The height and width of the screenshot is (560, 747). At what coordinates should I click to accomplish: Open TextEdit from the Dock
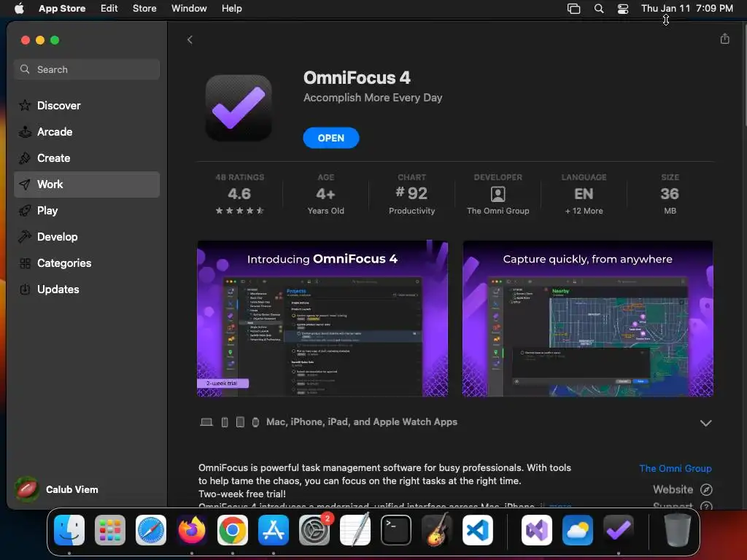tap(355, 530)
